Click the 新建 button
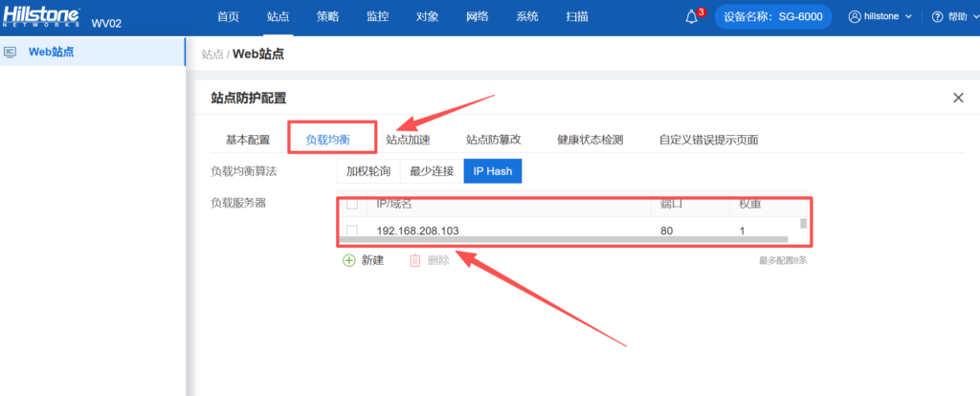This screenshot has height=396, width=980. (363, 260)
